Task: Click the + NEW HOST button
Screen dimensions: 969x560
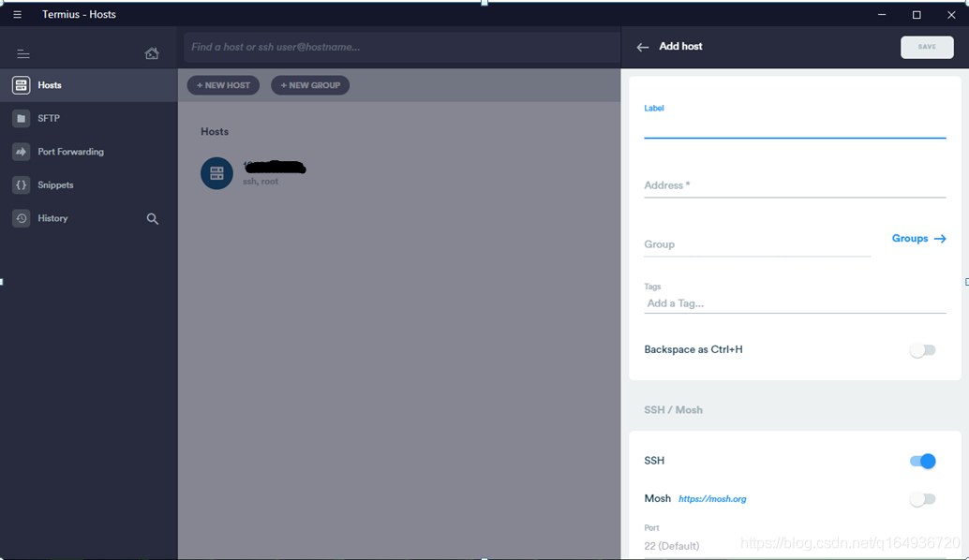Action: [x=223, y=85]
